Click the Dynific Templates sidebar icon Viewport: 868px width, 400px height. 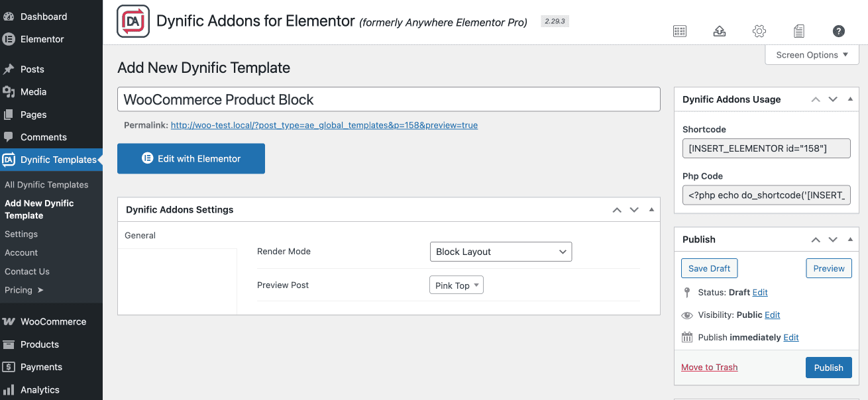click(x=9, y=160)
